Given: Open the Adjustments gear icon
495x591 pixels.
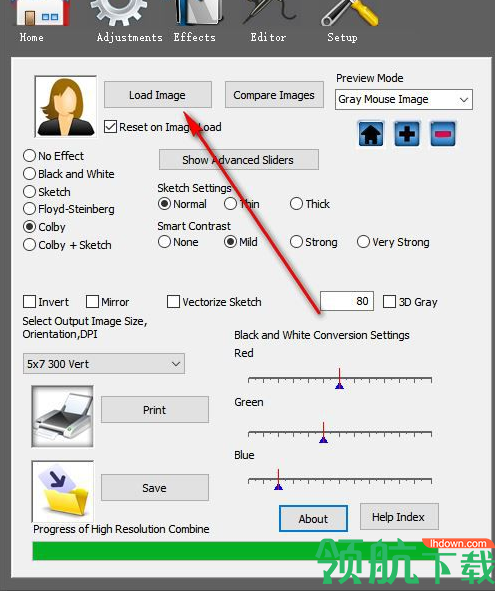Looking at the screenshot, I should [x=119, y=13].
